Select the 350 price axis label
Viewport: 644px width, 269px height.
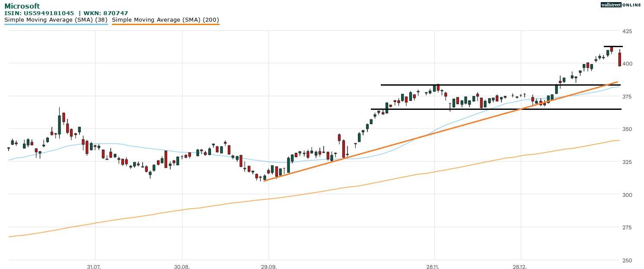click(x=627, y=129)
